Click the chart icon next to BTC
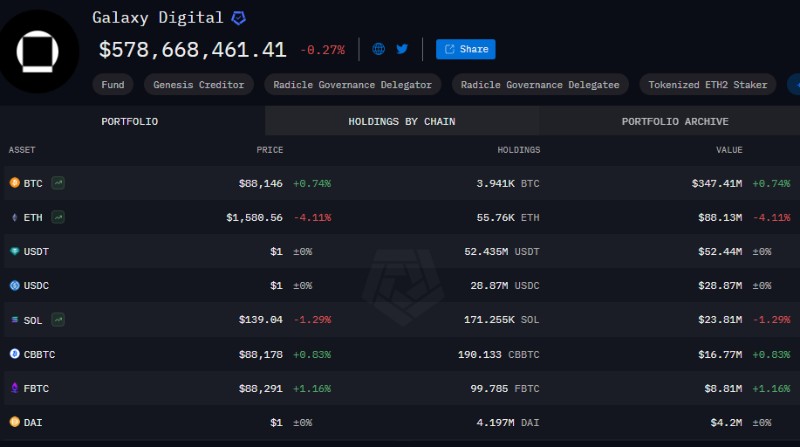 59,183
